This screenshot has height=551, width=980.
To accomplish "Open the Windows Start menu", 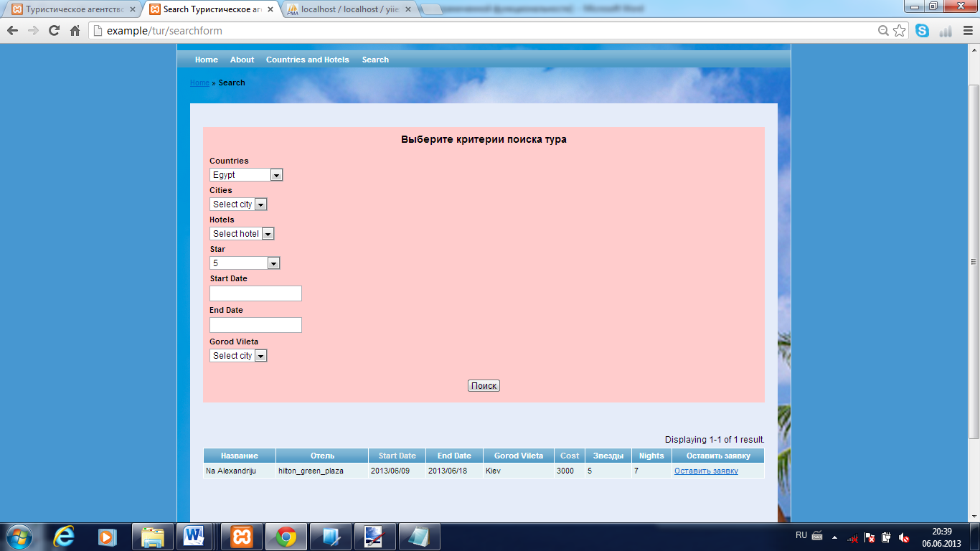I will click(19, 537).
